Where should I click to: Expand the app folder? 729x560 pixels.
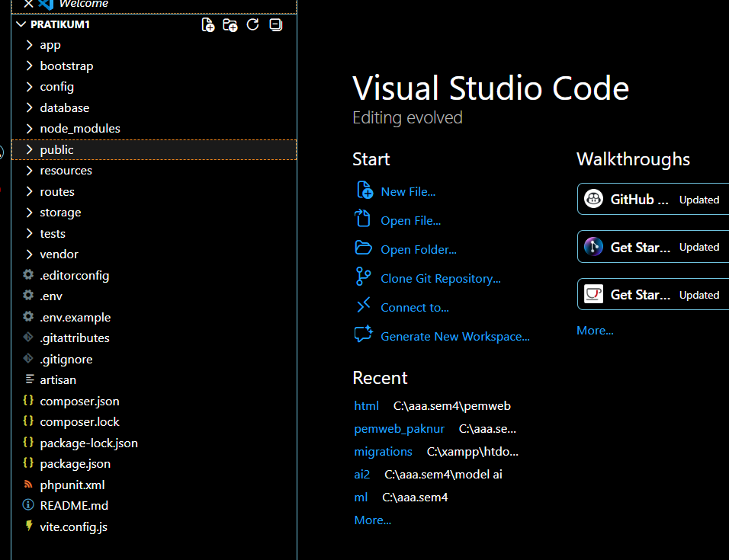pyautogui.click(x=29, y=45)
